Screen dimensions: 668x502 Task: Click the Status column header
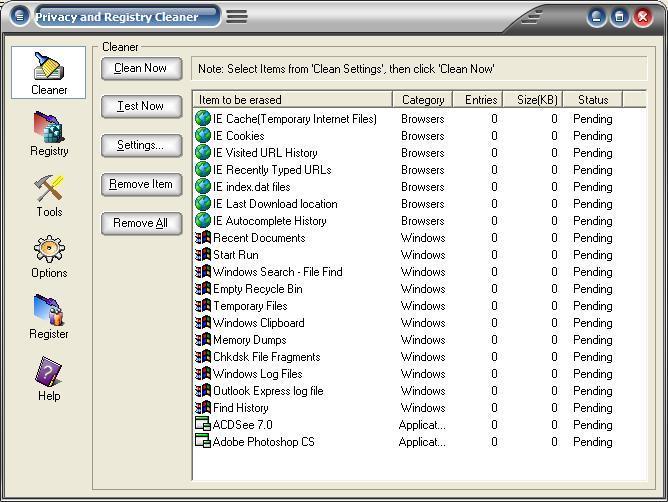(x=592, y=100)
